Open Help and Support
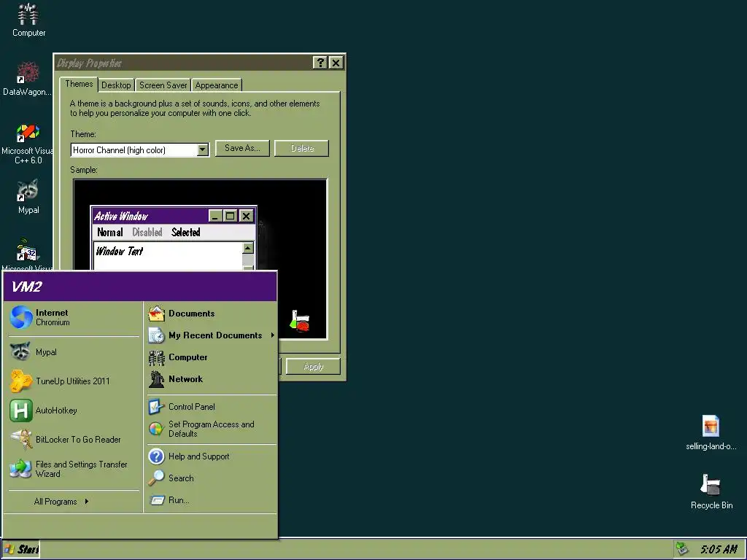747x560 pixels. tap(211, 456)
